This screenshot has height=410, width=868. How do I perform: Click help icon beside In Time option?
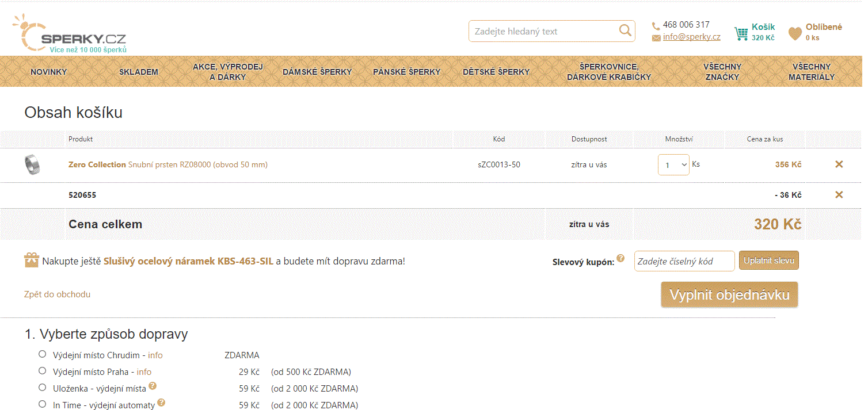point(161,403)
